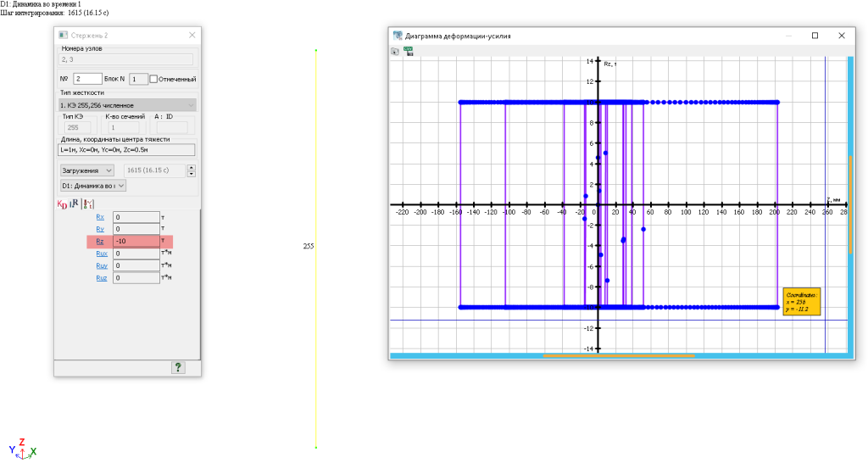Click the Rx link
Screen dimensions: 868x463
(x=100, y=217)
